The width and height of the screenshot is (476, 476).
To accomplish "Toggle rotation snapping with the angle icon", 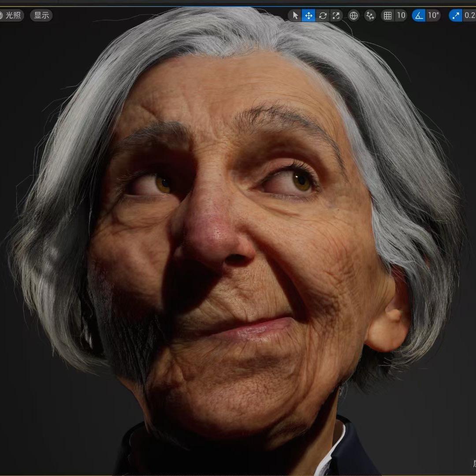I will (x=419, y=16).
